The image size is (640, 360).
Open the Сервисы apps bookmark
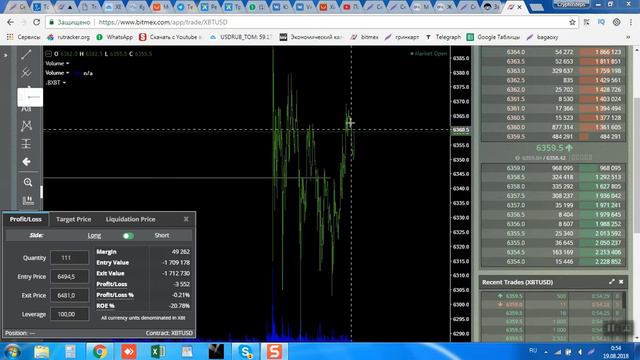(x=24, y=37)
